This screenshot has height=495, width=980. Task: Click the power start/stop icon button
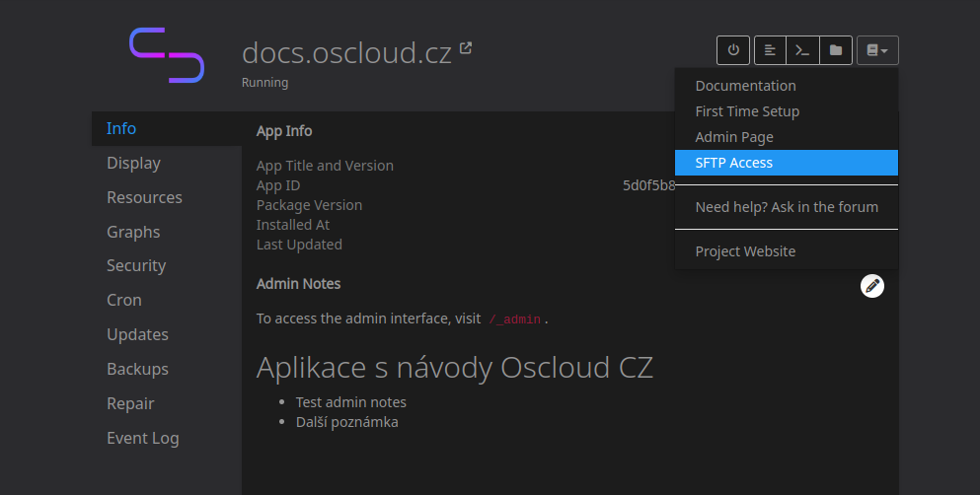(x=733, y=50)
